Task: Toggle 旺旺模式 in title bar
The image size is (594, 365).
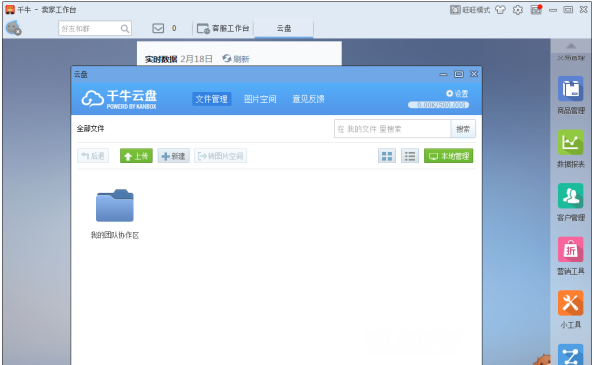Action: 470,10
